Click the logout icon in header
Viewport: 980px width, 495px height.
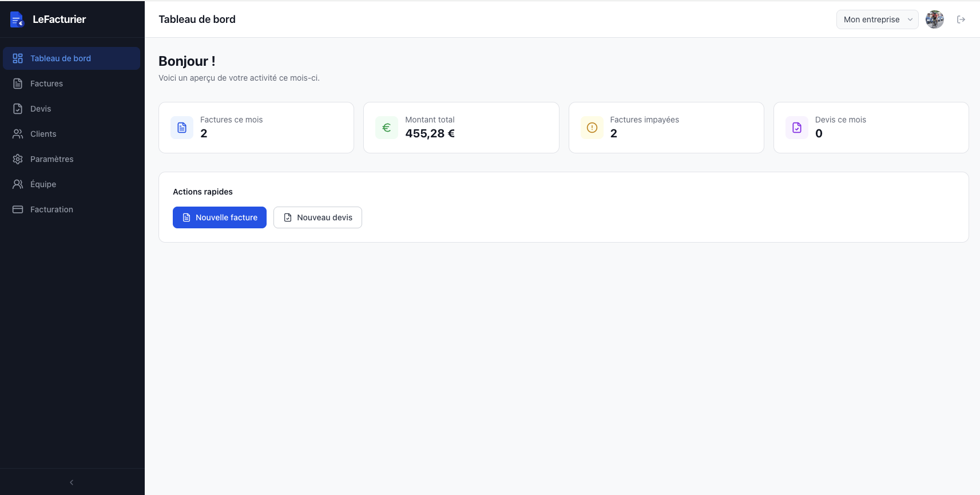click(x=961, y=19)
